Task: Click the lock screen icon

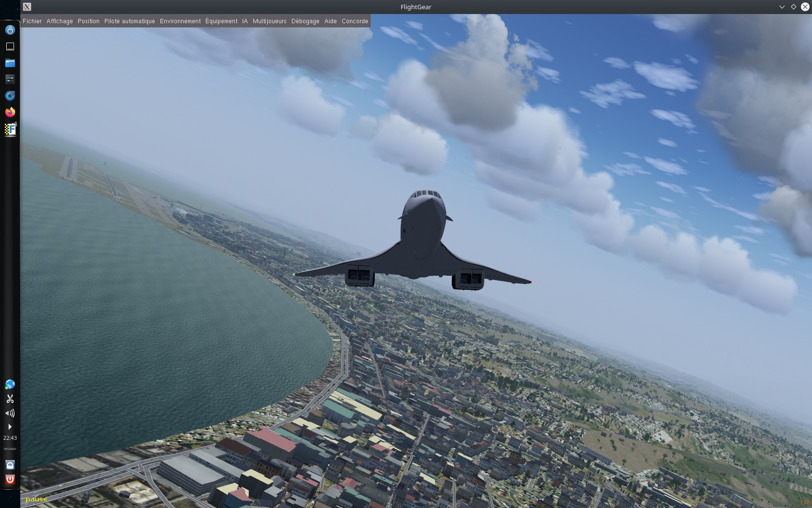Action: tap(10, 465)
